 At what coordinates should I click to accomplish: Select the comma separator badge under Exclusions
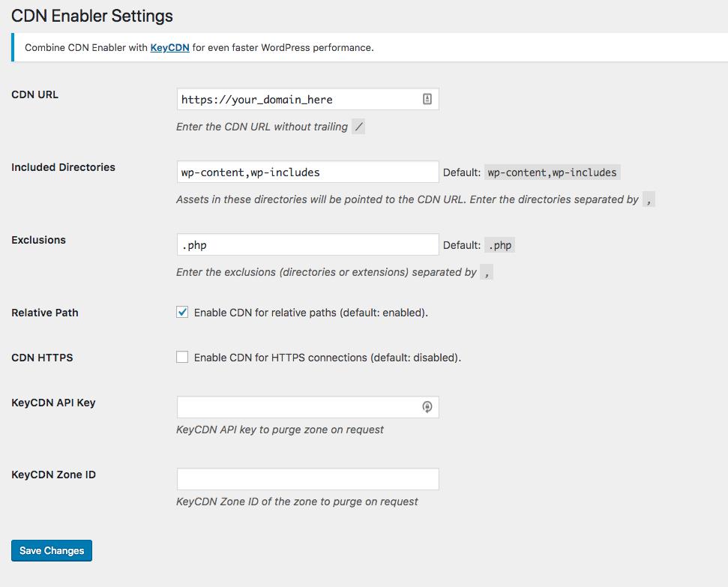(x=488, y=272)
